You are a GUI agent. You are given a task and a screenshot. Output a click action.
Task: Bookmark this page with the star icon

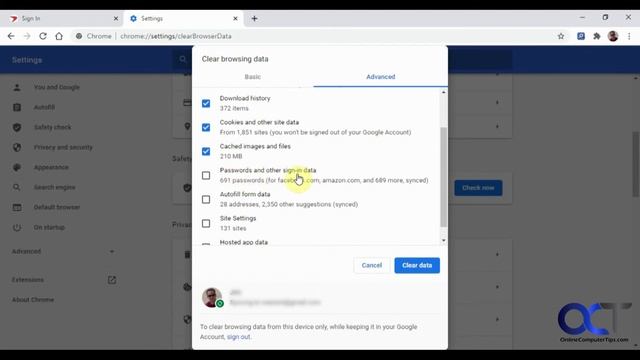[561, 36]
